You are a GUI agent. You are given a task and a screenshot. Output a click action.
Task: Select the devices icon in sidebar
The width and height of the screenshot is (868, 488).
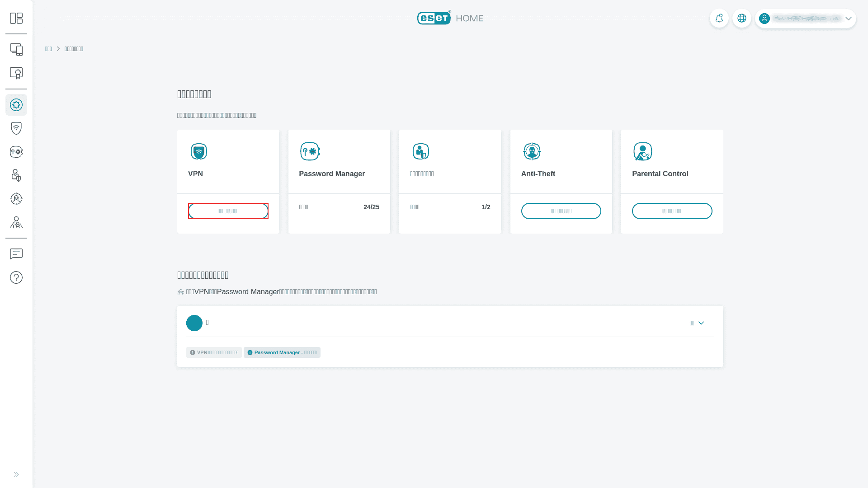(16, 50)
